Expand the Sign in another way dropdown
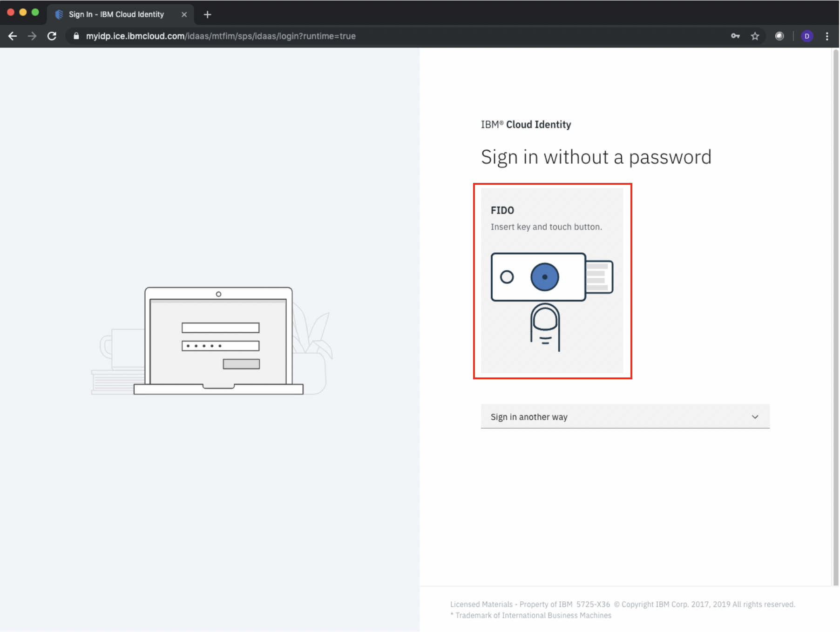Screen dimensions: 840x632 tap(625, 417)
